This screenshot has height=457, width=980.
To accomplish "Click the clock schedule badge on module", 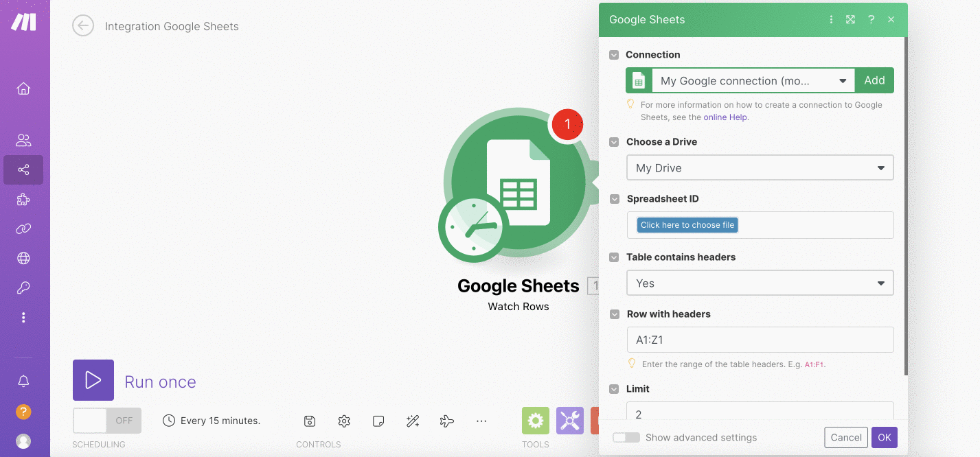I will 473,227.
